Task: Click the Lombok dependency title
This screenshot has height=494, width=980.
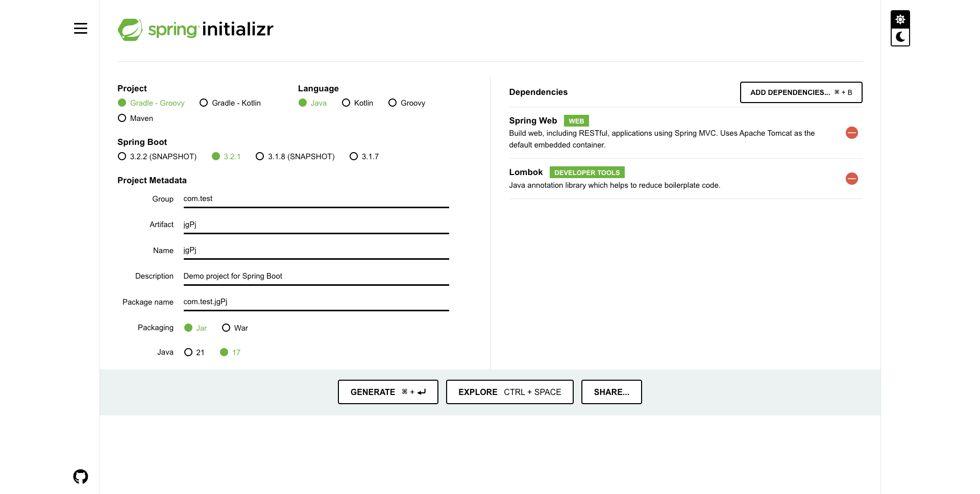Action: (x=526, y=172)
